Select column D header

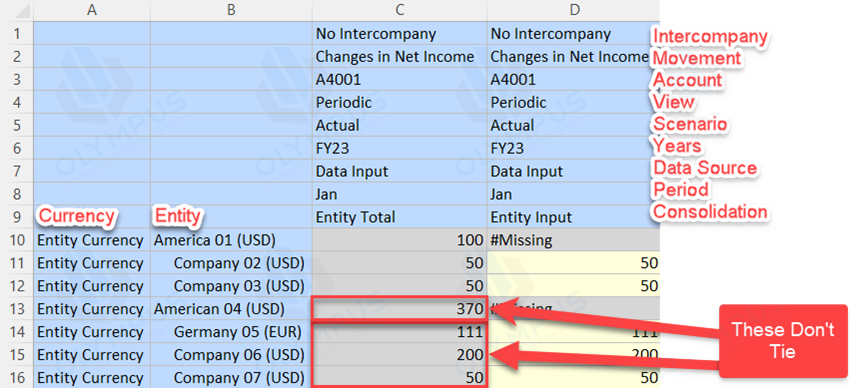574,10
